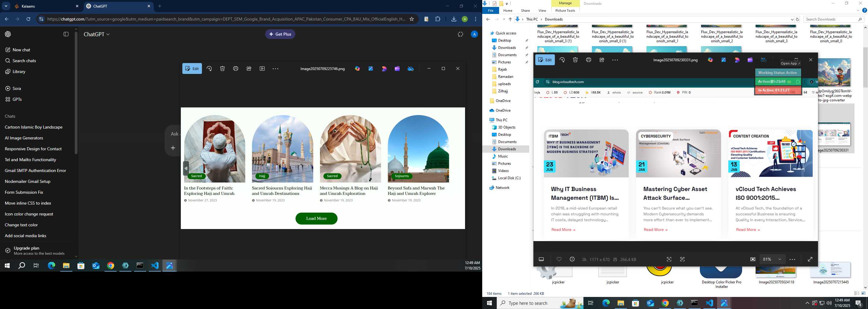Select Local Disk (C:) in navigation pane
Screen dimensions: 868x309
point(509,178)
